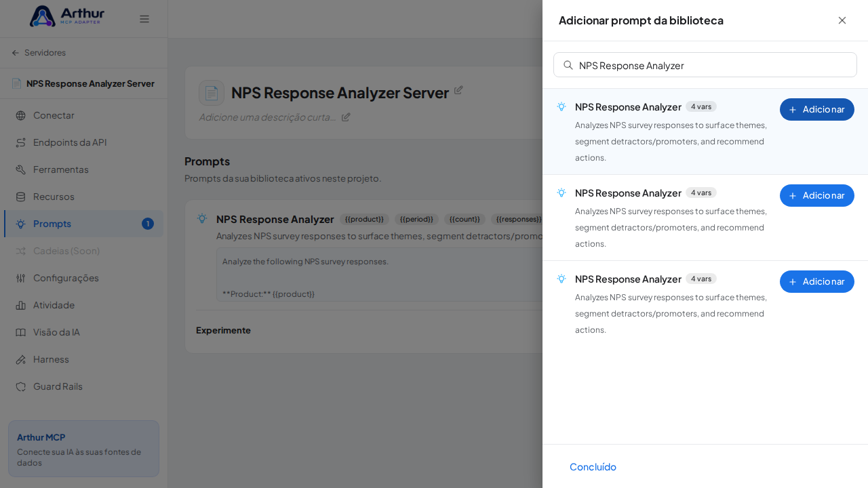The width and height of the screenshot is (868, 488).
Task: Click the Visão da IA book icon
Action: point(20,332)
